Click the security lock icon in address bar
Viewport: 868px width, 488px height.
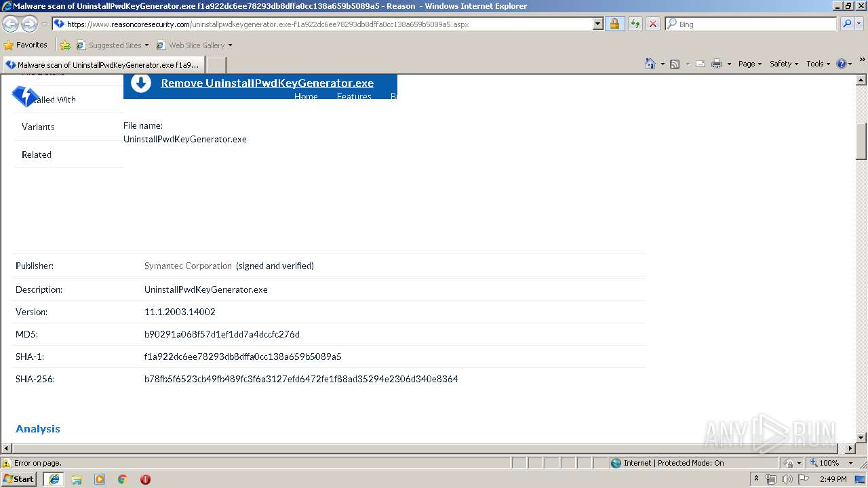pos(614,24)
